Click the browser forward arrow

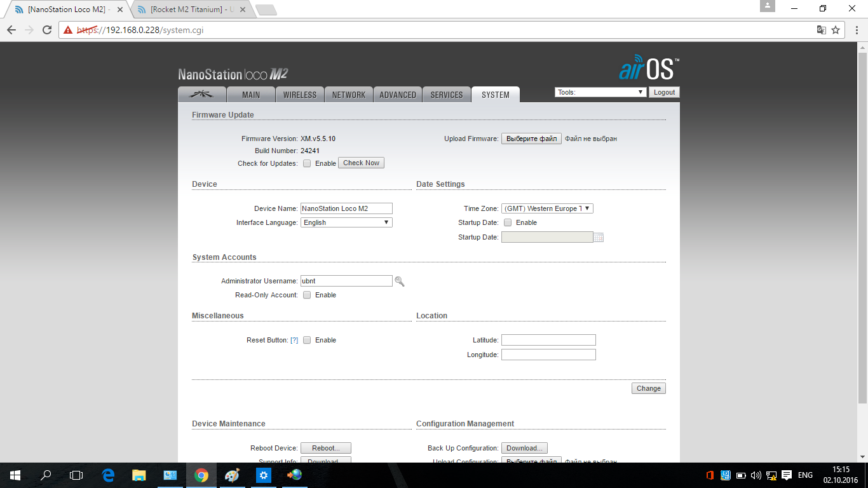29,30
